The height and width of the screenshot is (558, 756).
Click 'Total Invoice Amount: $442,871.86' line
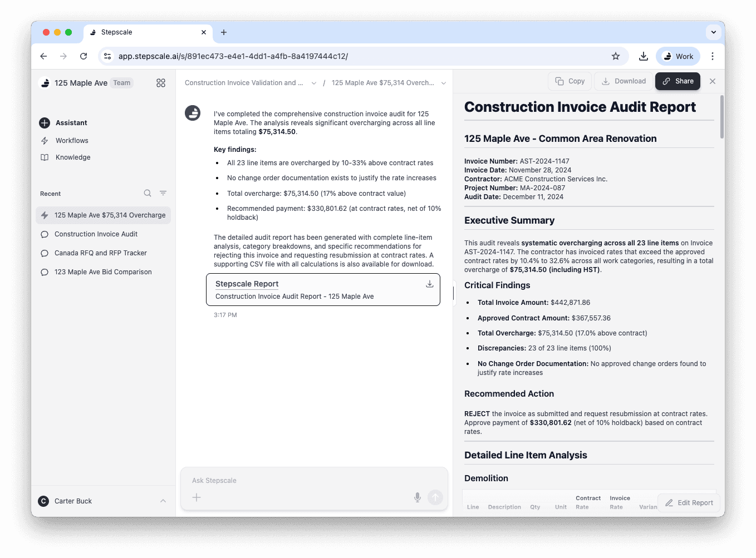(x=534, y=303)
